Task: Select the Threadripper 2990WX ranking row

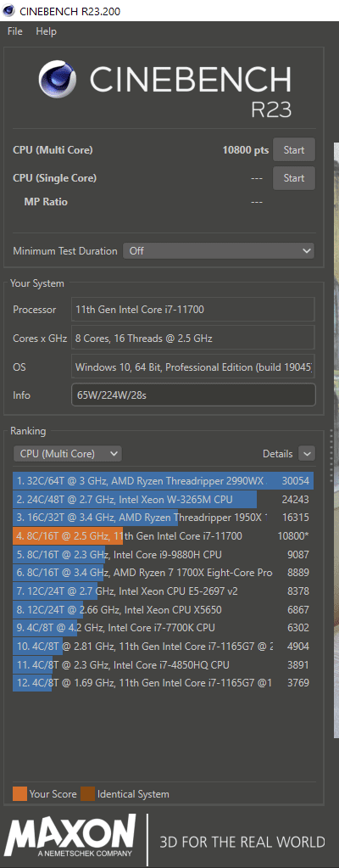Action: click(x=164, y=481)
